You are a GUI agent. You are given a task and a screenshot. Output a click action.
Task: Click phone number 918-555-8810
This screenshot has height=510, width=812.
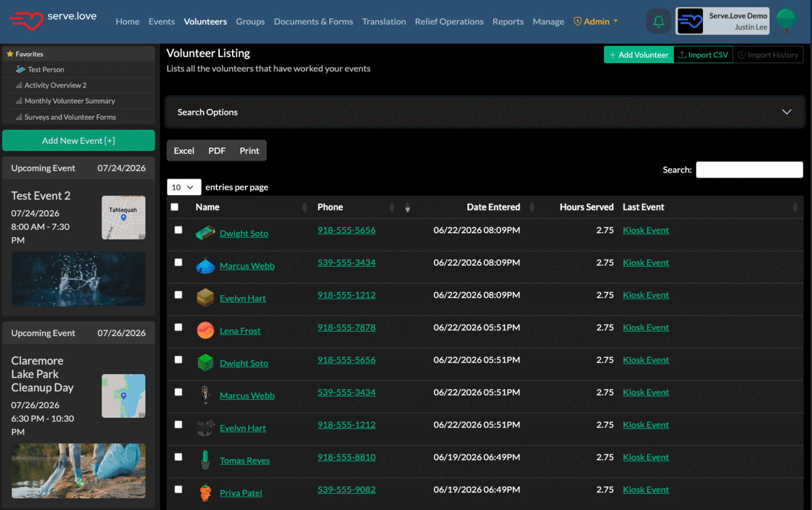point(346,457)
